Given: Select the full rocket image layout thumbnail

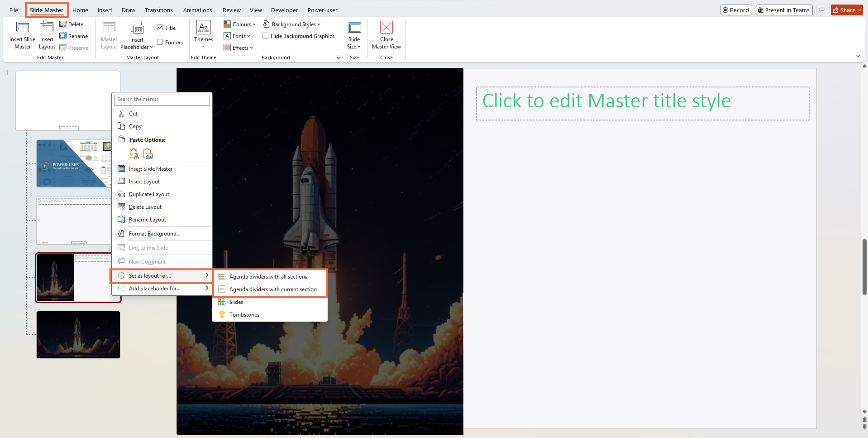Looking at the screenshot, I should [78, 335].
